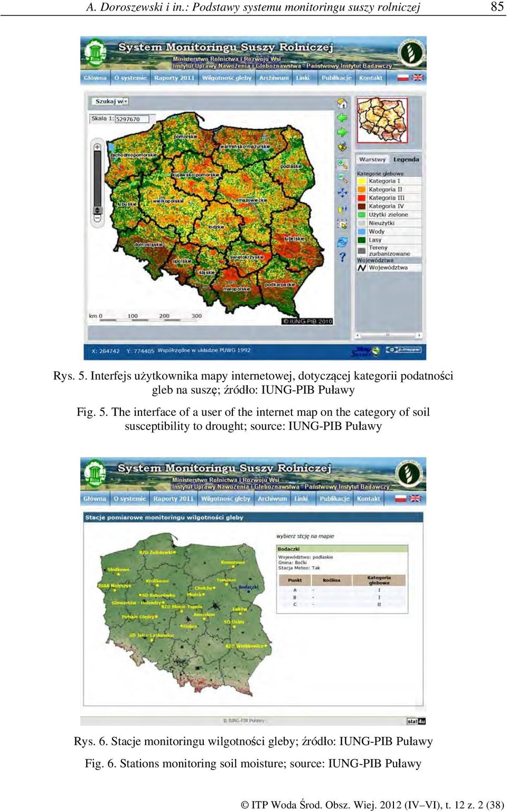Click wheat emblem logo in Fig. 5 header
Viewport: 507px width, 812px height.
[x=411, y=52]
